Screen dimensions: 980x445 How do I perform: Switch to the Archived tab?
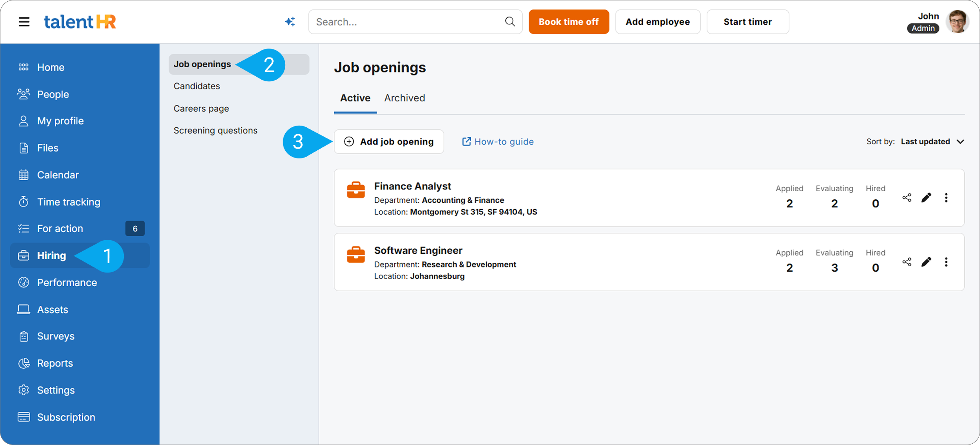pyautogui.click(x=404, y=98)
